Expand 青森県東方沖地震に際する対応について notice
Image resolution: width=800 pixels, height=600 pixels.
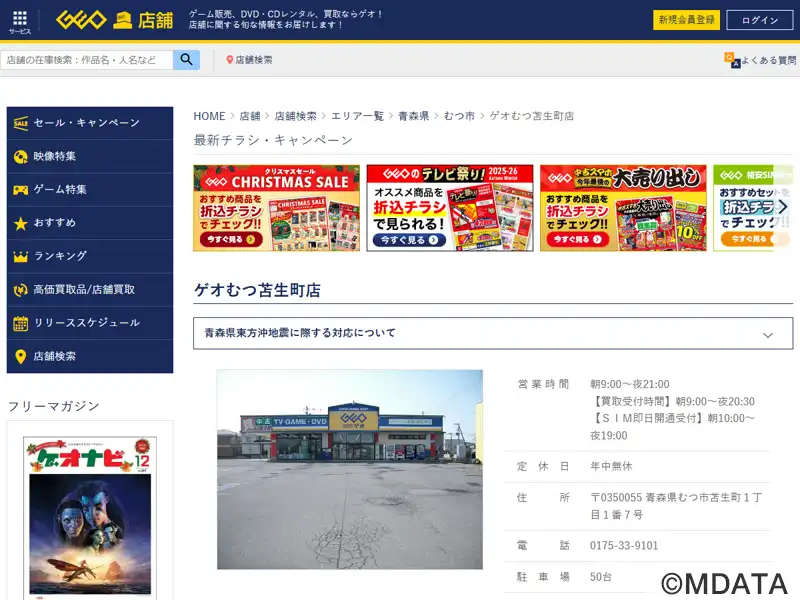(x=493, y=333)
